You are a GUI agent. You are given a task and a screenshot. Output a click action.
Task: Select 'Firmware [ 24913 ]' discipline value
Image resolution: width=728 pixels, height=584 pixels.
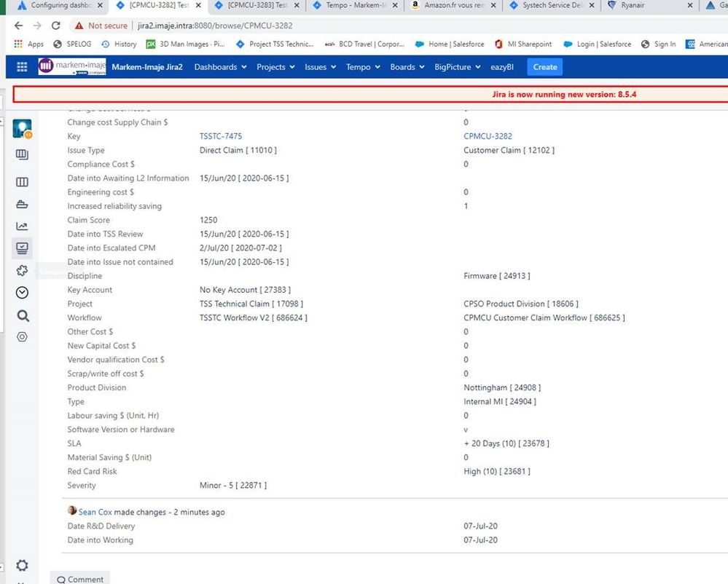pos(497,275)
